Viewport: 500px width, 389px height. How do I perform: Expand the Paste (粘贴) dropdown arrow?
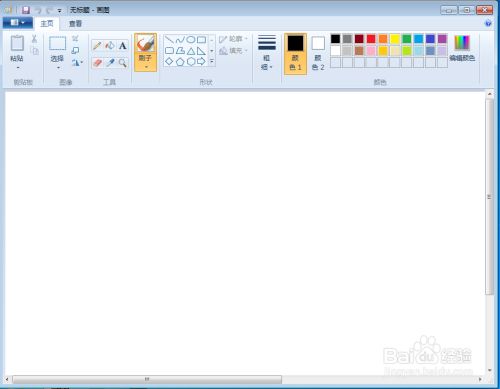[17, 68]
